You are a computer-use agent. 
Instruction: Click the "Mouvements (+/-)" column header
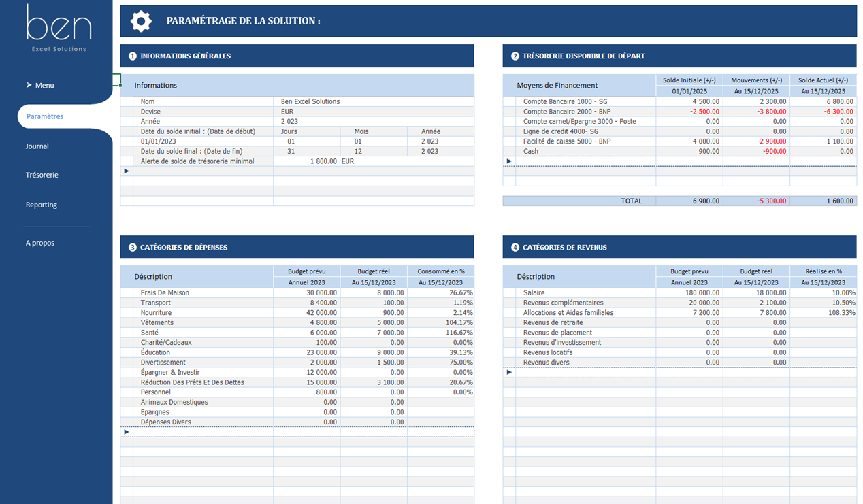(x=756, y=80)
